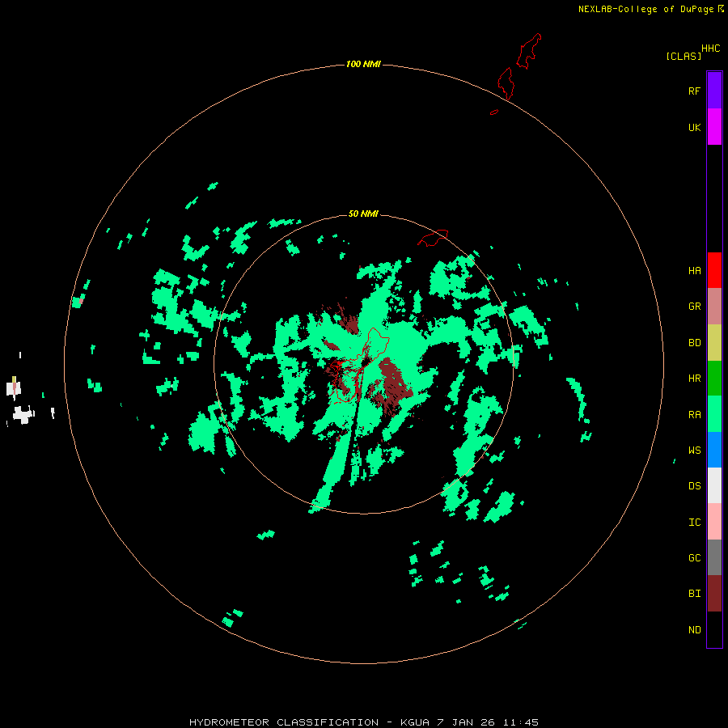Click the UK magenta legend swatch

point(714,127)
